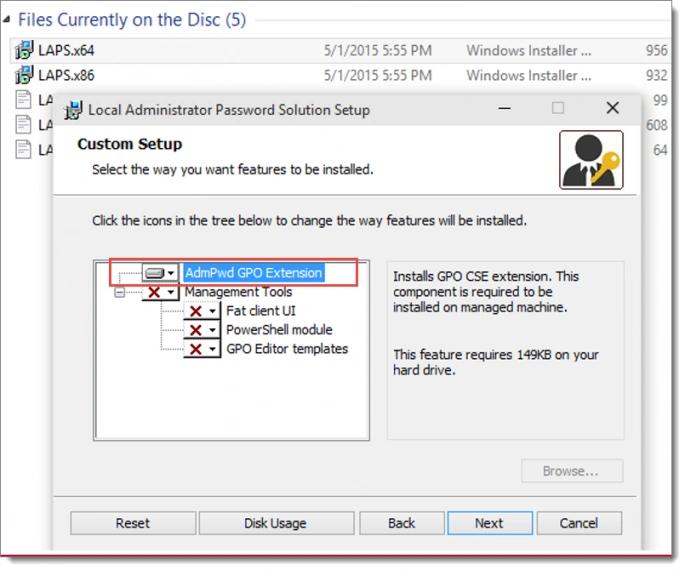Click user with key banner image

click(592, 160)
